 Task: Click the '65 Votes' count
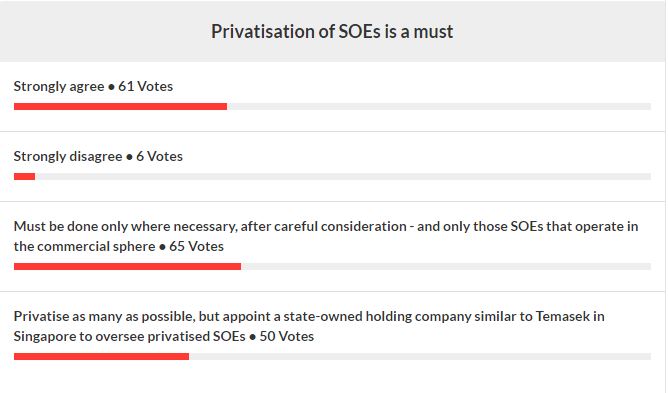pyautogui.click(x=196, y=246)
